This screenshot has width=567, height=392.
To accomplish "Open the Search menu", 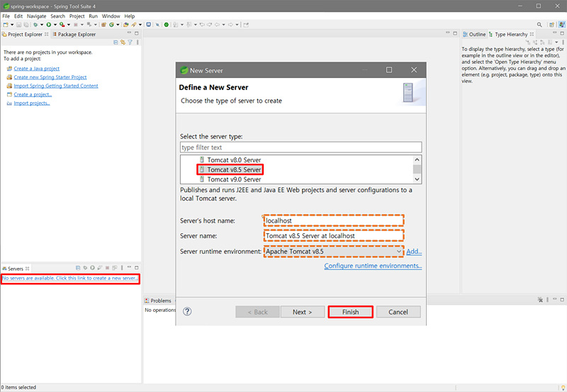I will pyautogui.click(x=58, y=16).
